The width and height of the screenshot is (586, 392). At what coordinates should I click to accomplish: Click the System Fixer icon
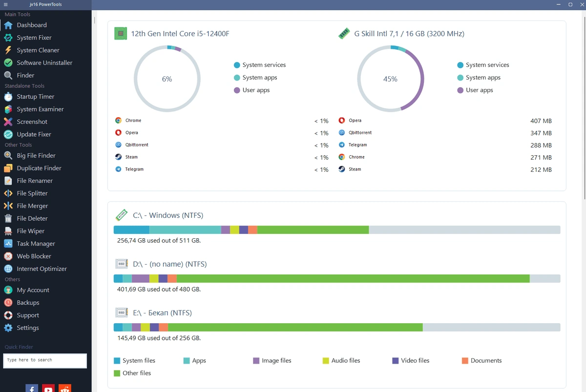pos(8,38)
